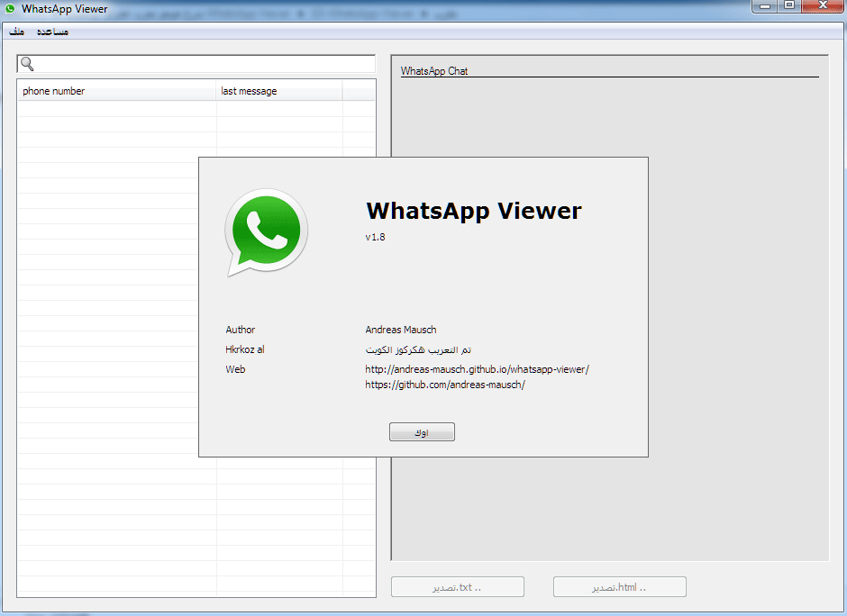Click the v1.8 version text
Screen dimensions: 847x616
tap(375, 237)
